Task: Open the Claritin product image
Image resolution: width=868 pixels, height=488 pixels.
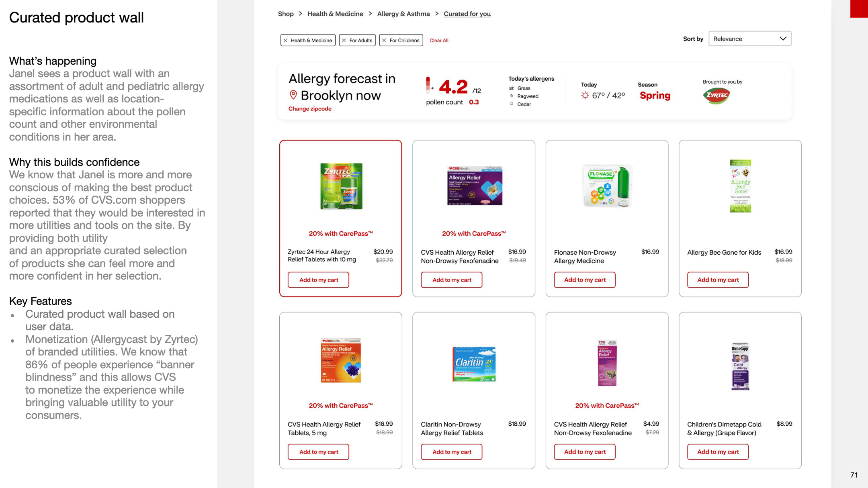Action: [x=474, y=364]
